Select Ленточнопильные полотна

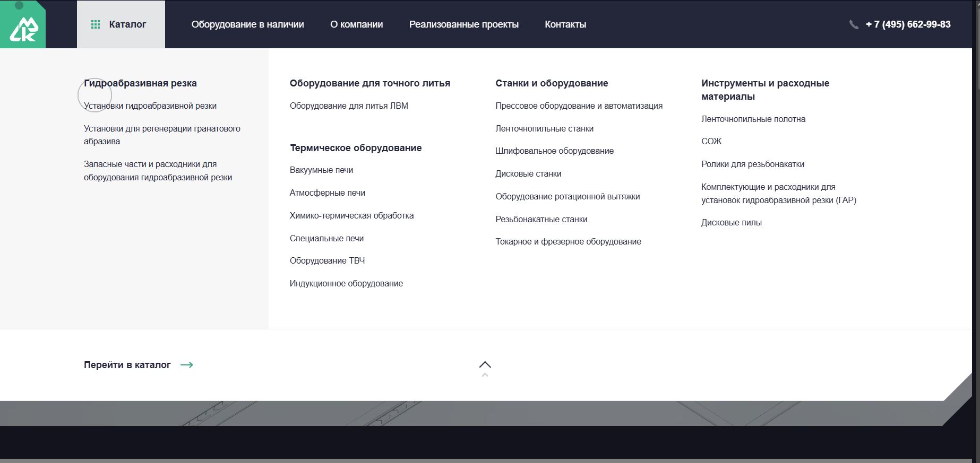click(753, 119)
